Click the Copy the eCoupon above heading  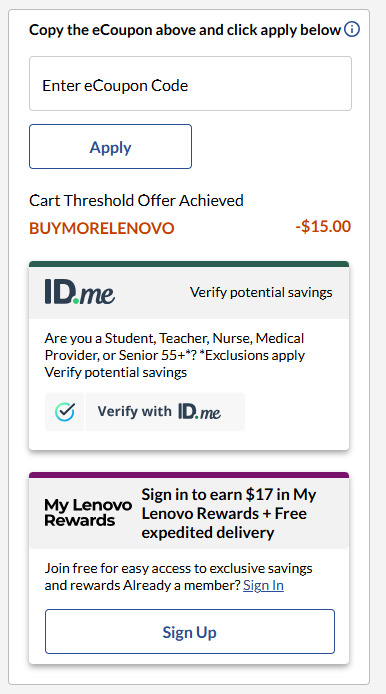pos(185,30)
